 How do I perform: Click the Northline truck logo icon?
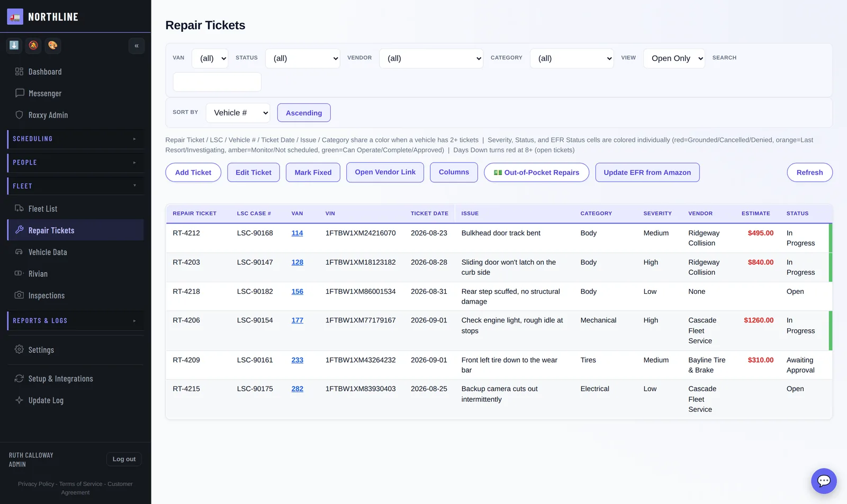coord(15,17)
